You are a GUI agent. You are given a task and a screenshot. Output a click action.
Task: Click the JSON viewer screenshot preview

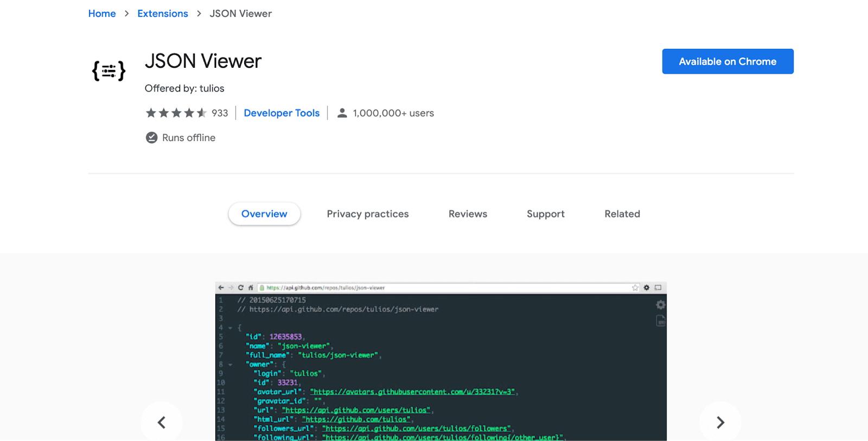click(441, 361)
